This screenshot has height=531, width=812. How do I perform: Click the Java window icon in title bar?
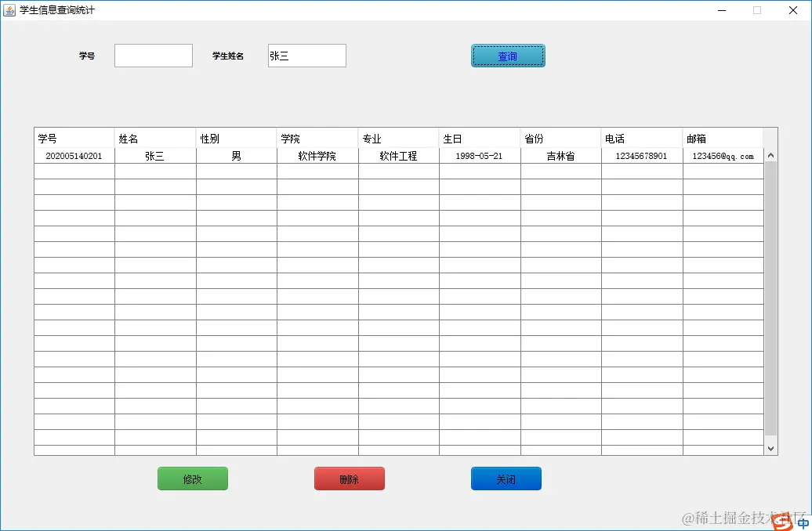(9, 10)
